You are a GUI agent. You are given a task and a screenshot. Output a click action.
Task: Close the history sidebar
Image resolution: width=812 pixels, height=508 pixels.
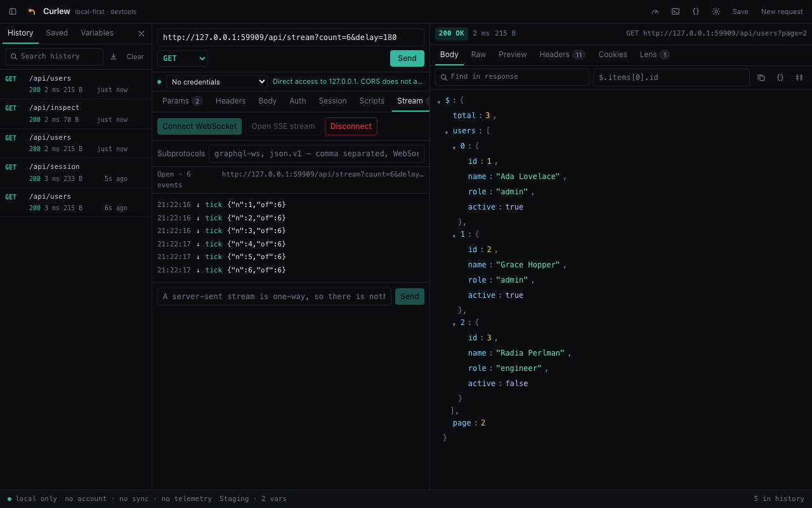coord(141,34)
